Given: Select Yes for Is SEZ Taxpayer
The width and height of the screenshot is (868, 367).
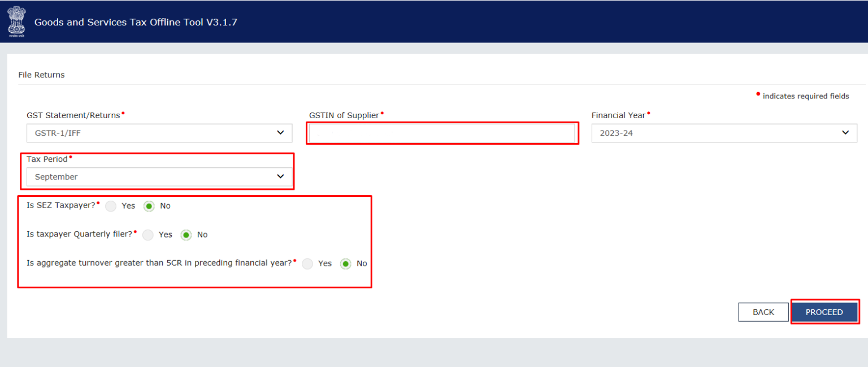Looking at the screenshot, I should click(x=111, y=206).
